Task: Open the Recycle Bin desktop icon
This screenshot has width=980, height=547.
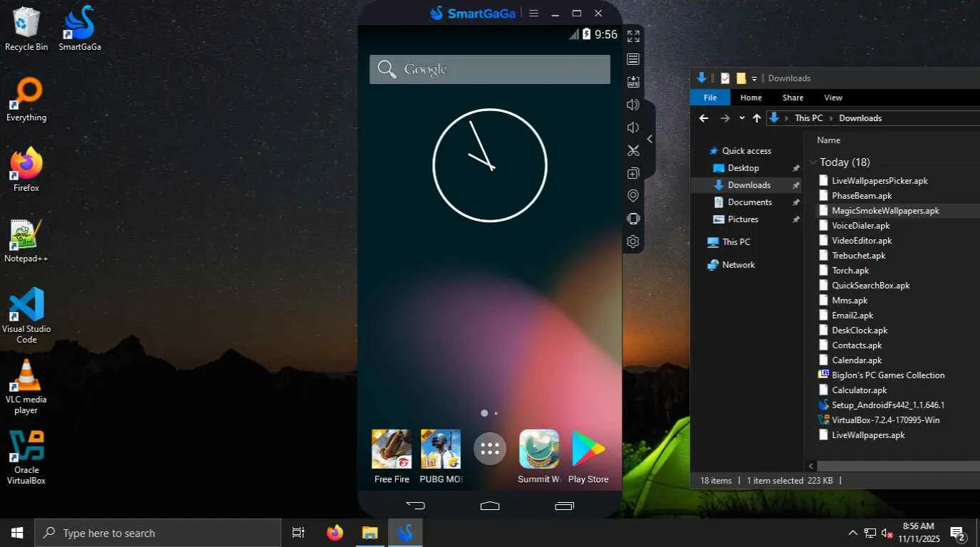Action: (x=26, y=29)
